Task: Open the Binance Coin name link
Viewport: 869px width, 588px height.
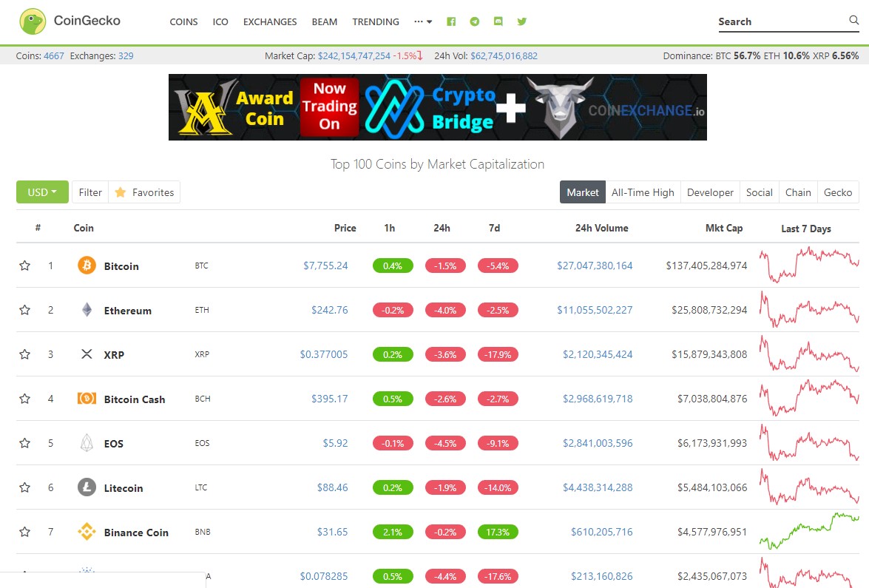Action: [x=136, y=532]
